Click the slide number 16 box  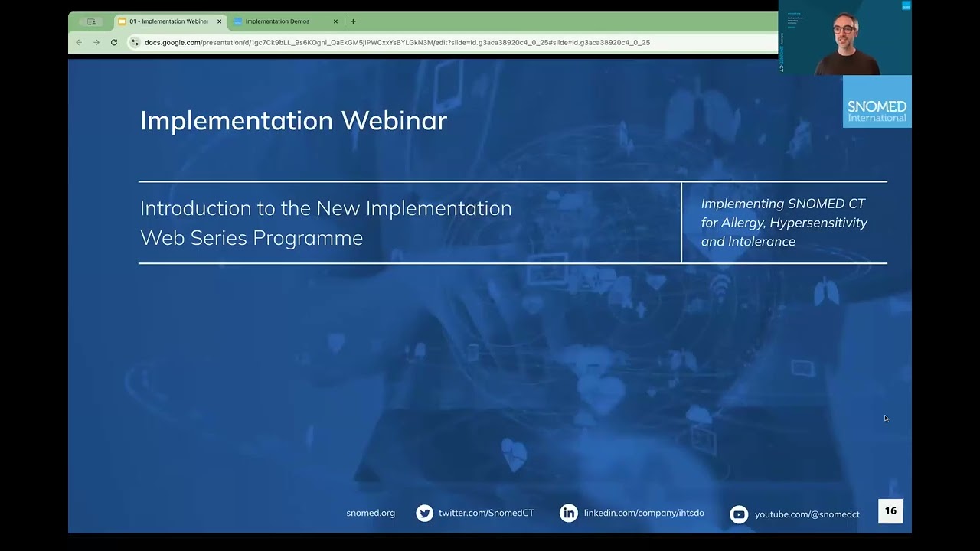[x=890, y=511]
